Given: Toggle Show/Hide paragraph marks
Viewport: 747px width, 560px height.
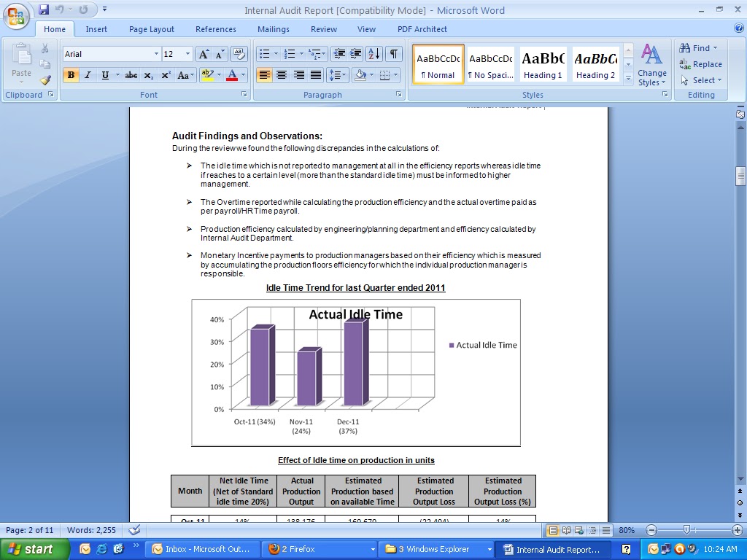Looking at the screenshot, I should click(x=393, y=54).
